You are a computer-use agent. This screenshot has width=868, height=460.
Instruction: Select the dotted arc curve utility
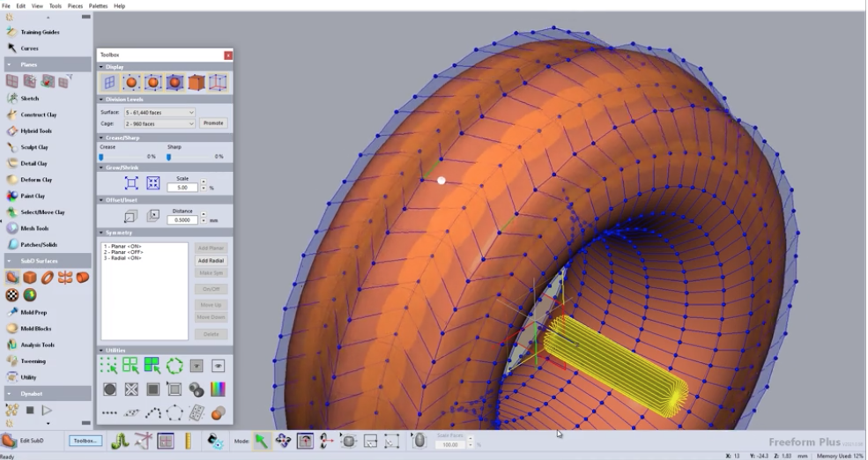coord(152,413)
